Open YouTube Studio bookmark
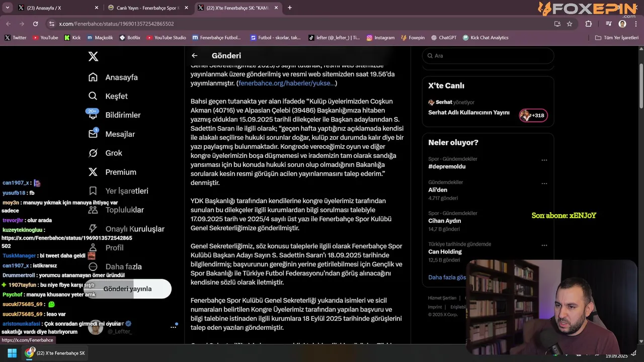The height and width of the screenshot is (362, 644). point(167,38)
